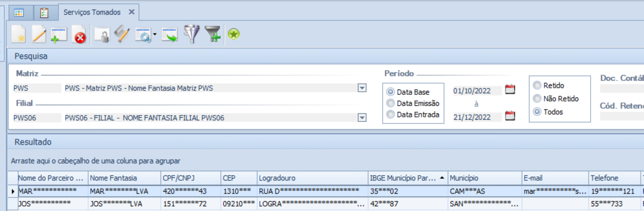Click the delete record red X icon
This screenshot has width=644, height=211.
tap(79, 35)
